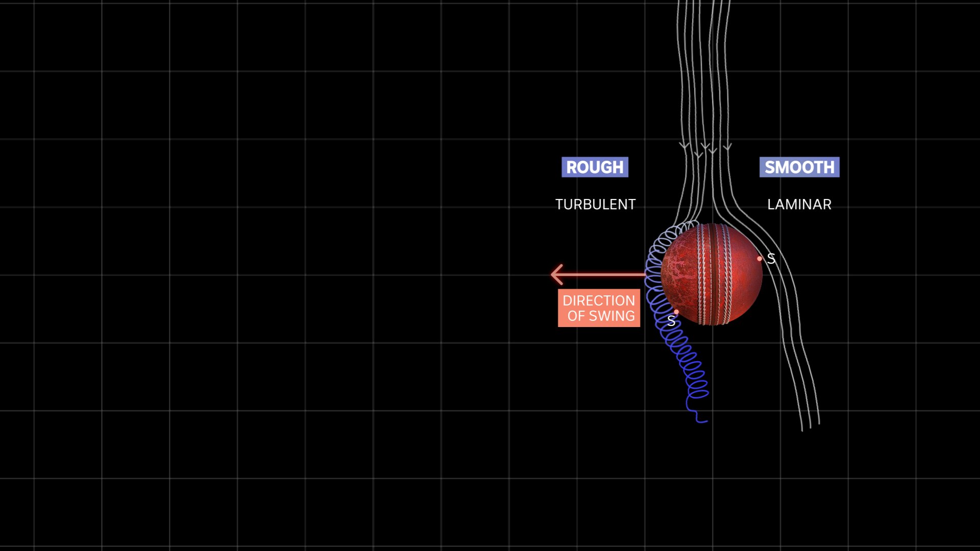Image resolution: width=980 pixels, height=551 pixels.
Task: Expand the LAMINAR flow label
Action: pos(799,205)
